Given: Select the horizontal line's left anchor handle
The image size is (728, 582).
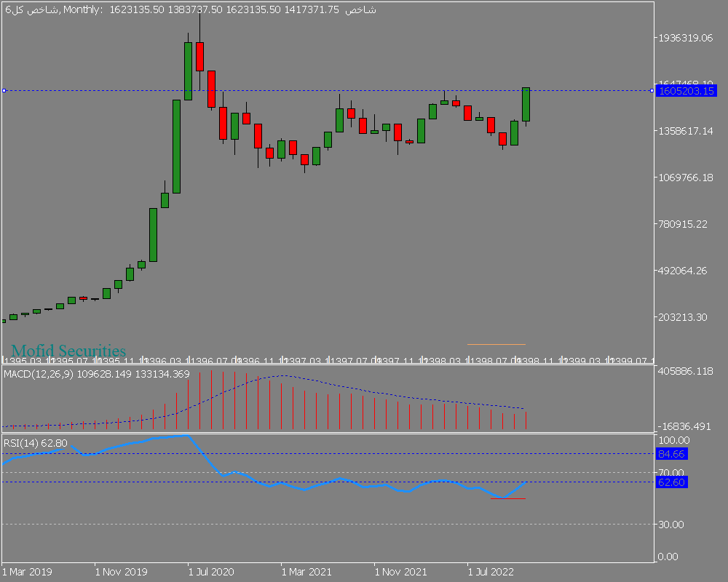Looking at the screenshot, I should tap(4, 90).
